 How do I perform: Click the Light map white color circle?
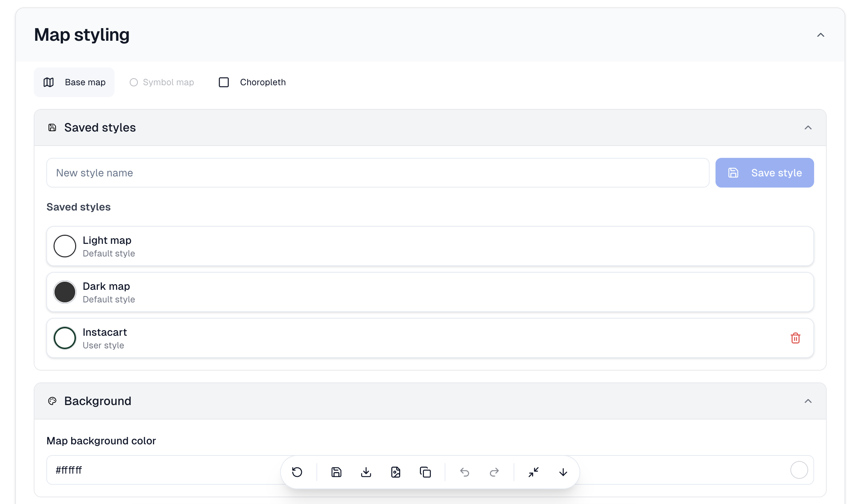click(x=65, y=246)
